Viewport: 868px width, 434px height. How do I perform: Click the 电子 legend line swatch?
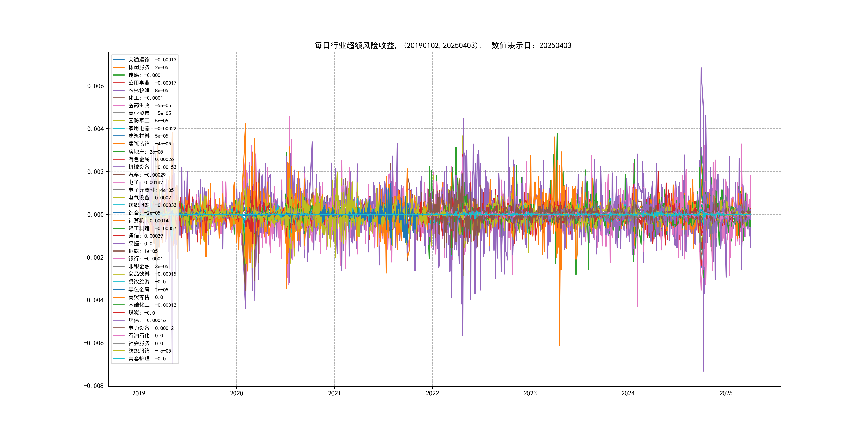coord(119,182)
